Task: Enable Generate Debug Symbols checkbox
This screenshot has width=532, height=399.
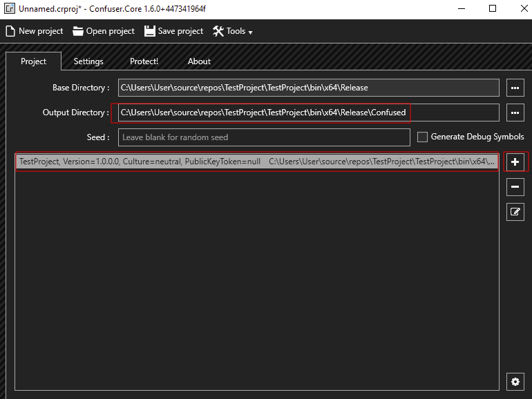Action: (x=422, y=137)
